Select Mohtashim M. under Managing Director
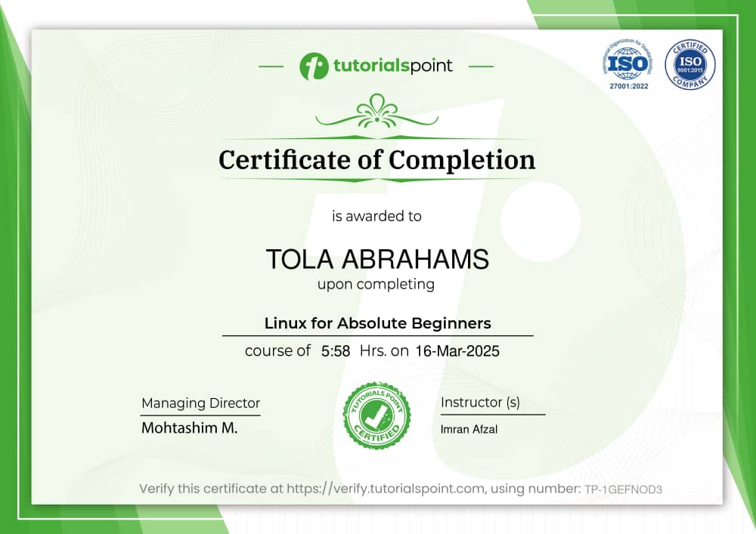Image resolution: width=756 pixels, height=534 pixels. click(x=189, y=427)
